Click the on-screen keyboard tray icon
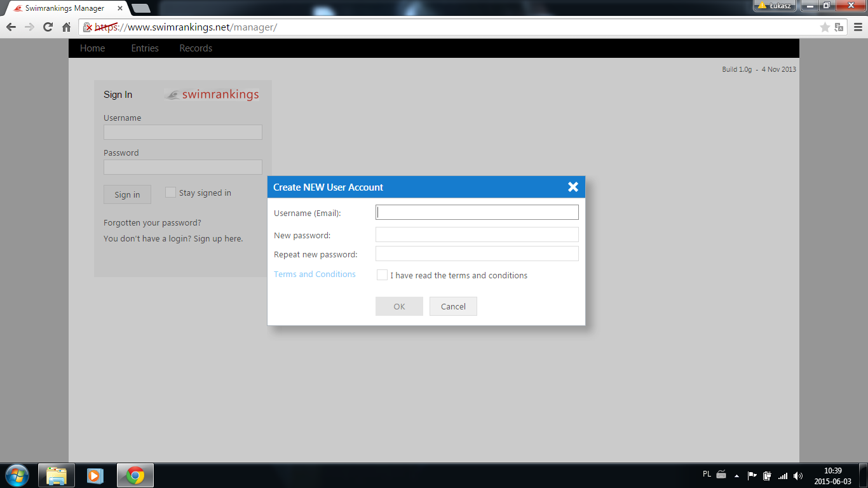The width and height of the screenshot is (868, 488). coord(721,474)
